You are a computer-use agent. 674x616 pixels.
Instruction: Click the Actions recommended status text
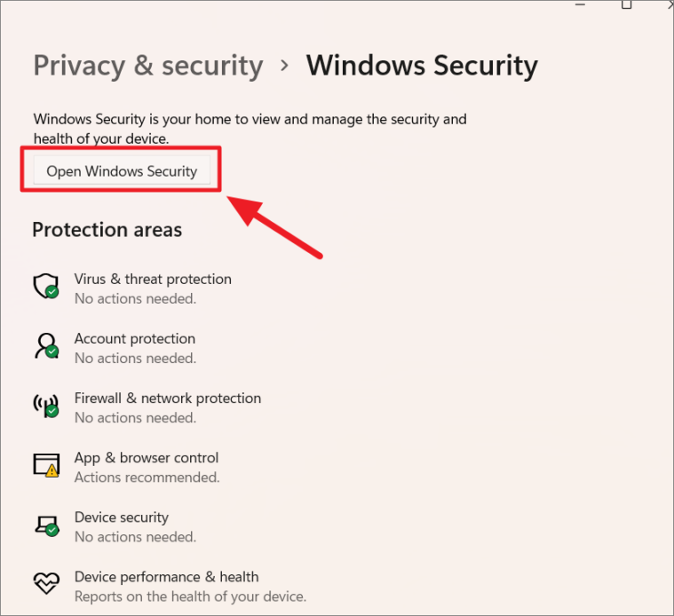[x=147, y=478]
